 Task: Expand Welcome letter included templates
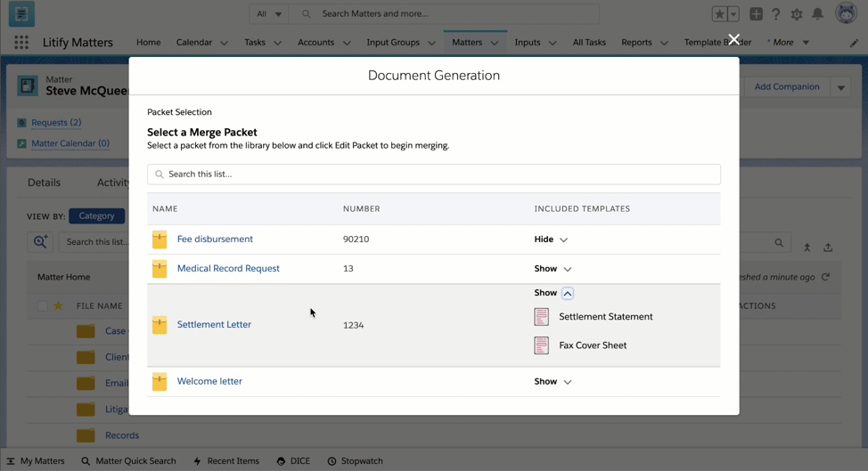click(x=553, y=381)
